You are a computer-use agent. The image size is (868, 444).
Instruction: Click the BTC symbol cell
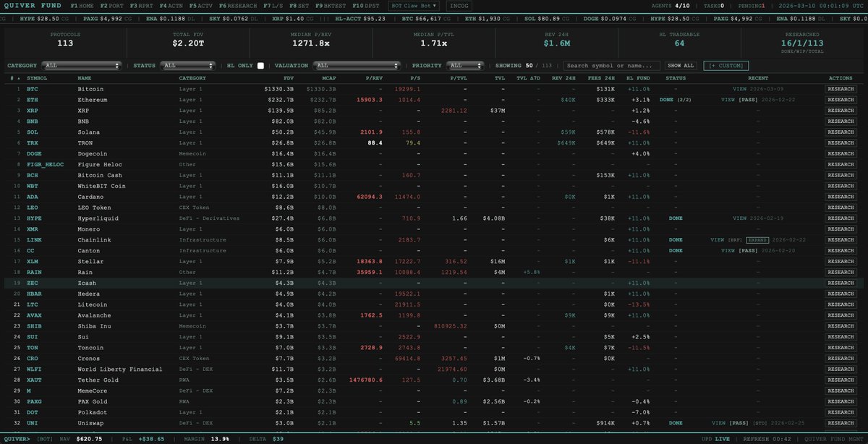(x=33, y=89)
